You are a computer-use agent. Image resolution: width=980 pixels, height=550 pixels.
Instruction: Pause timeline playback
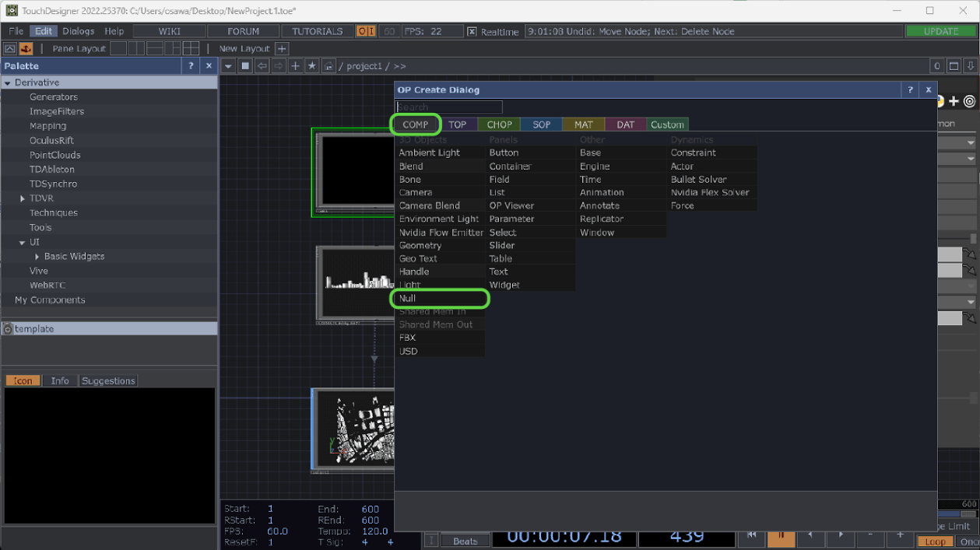click(x=781, y=538)
